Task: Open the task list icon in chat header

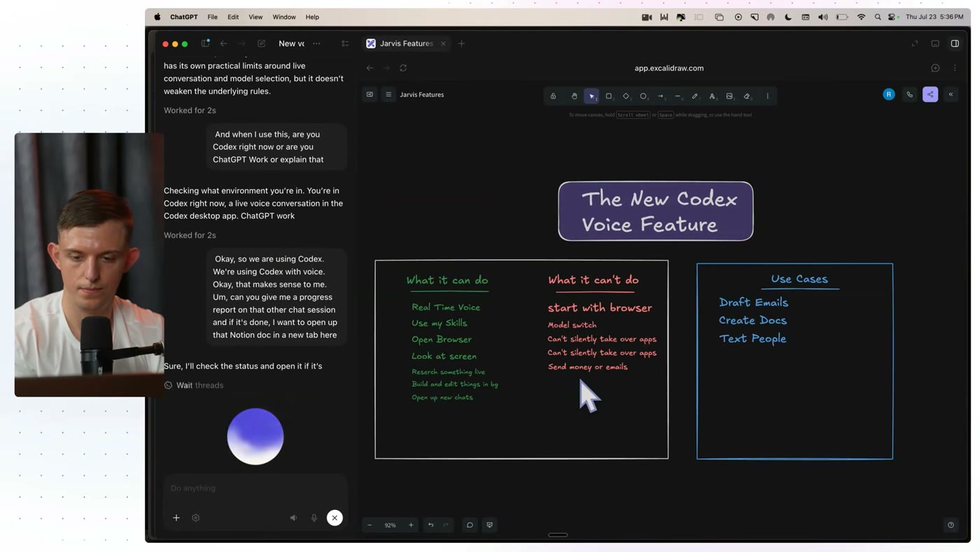Action: (x=345, y=43)
